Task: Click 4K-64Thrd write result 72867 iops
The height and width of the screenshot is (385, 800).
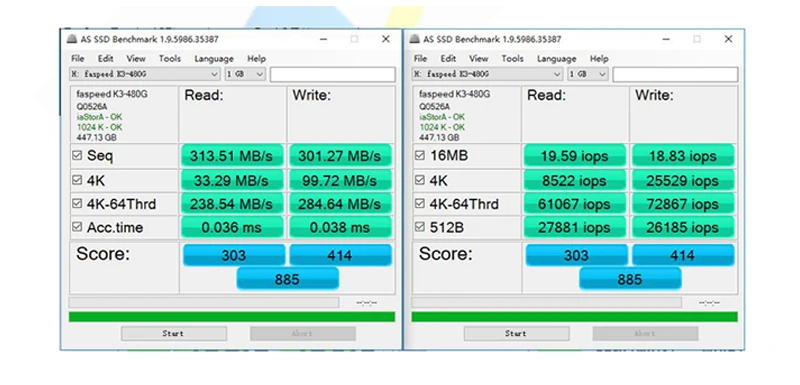Action: pyautogui.click(x=683, y=204)
